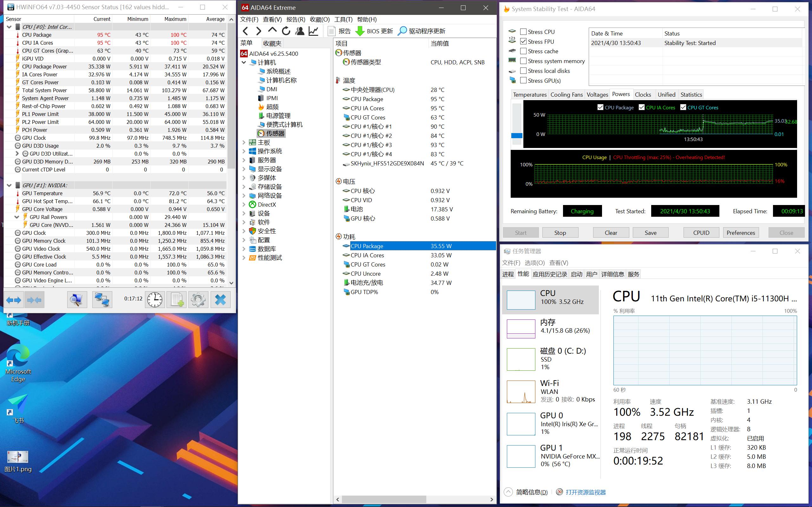Viewport: 812px width, 507px height.
Task: Uncheck the Stress FPU checkbox
Action: (523, 42)
